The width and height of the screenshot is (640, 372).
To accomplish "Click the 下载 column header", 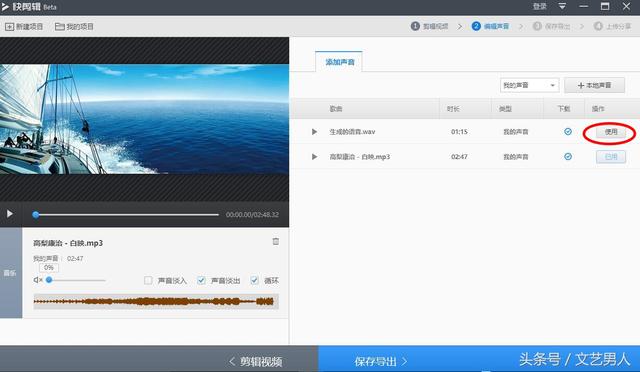I will coord(564,109).
